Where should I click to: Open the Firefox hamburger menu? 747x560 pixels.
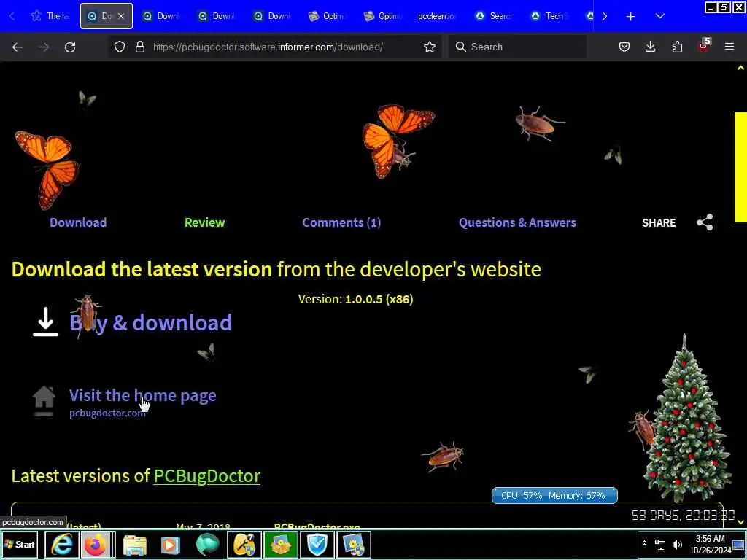[729, 47]
